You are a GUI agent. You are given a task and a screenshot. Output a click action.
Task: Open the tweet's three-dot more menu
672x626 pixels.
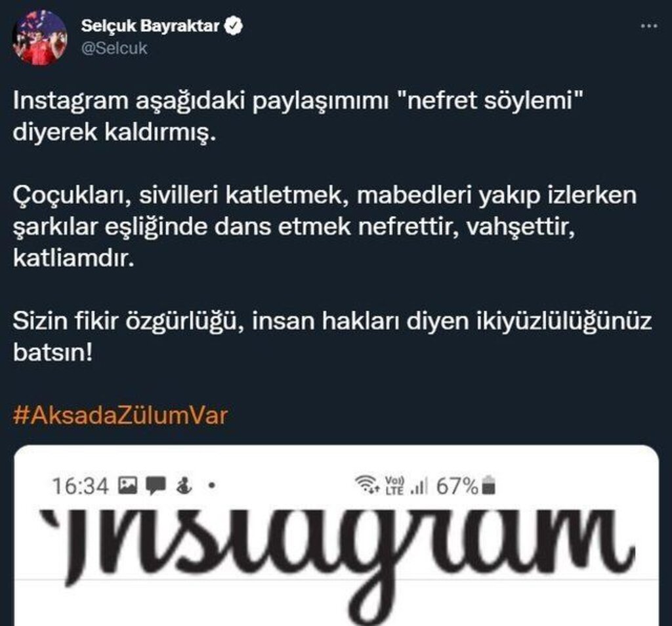click(649, 26)
